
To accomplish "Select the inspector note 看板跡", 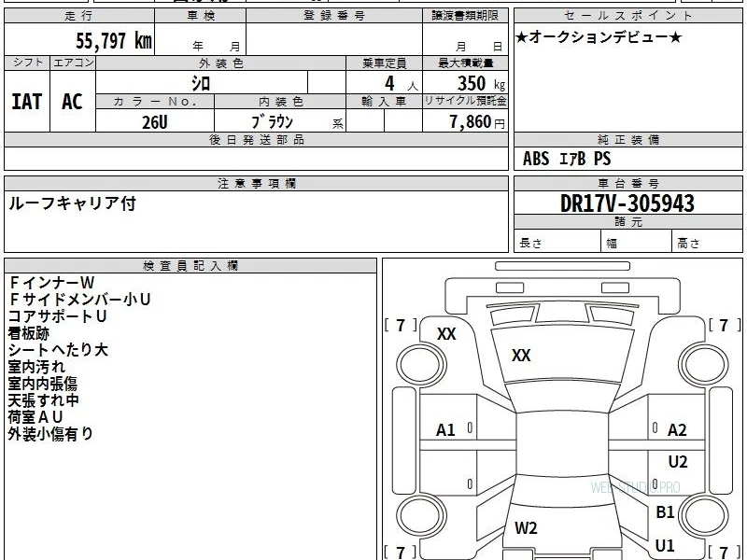I will click(x=29, y=333).
